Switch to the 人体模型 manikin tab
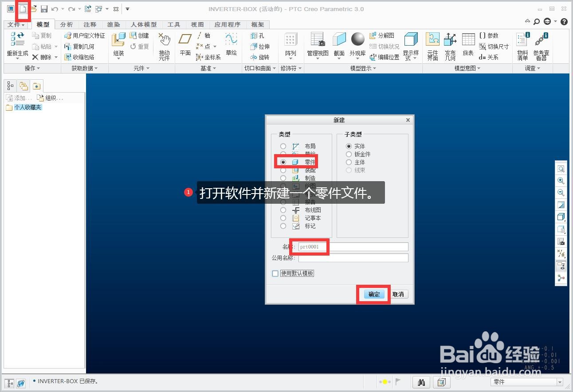The height and width of the screenshot is (392, 573). click(x=144, y=24)
